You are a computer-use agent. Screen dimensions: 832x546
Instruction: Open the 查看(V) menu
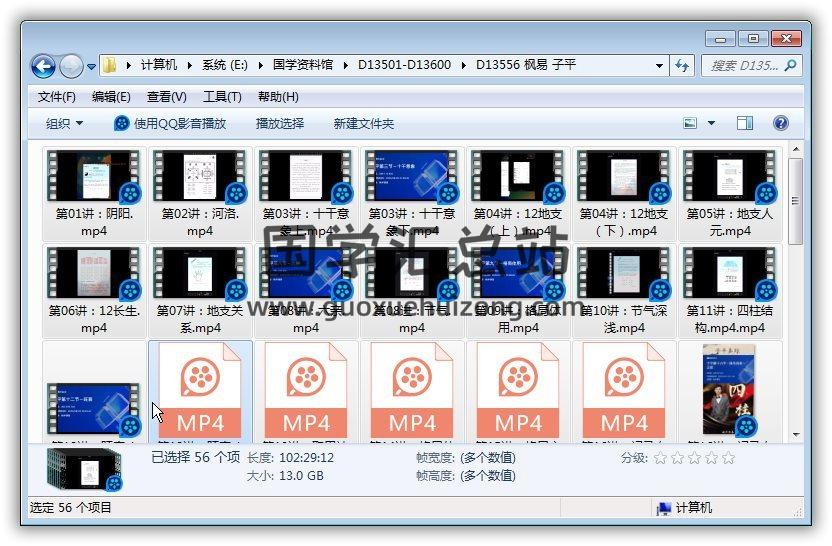(167, 97)
